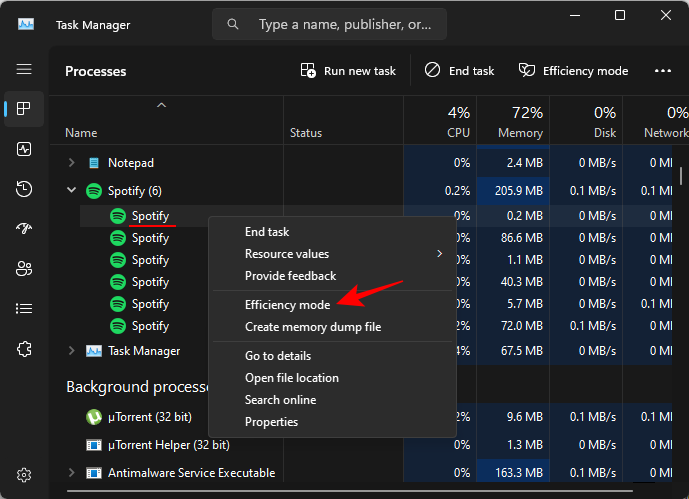Select the Notepad process name
Image resolution: width=689 pixels, height=499 pixels.
[131, 163]
